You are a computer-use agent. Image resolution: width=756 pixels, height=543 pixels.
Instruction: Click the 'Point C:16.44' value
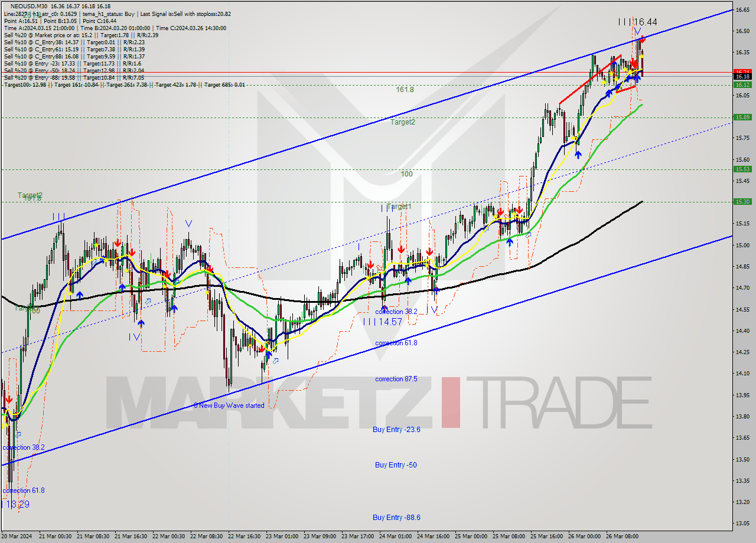pyautogui.click(x=100, y=21)
